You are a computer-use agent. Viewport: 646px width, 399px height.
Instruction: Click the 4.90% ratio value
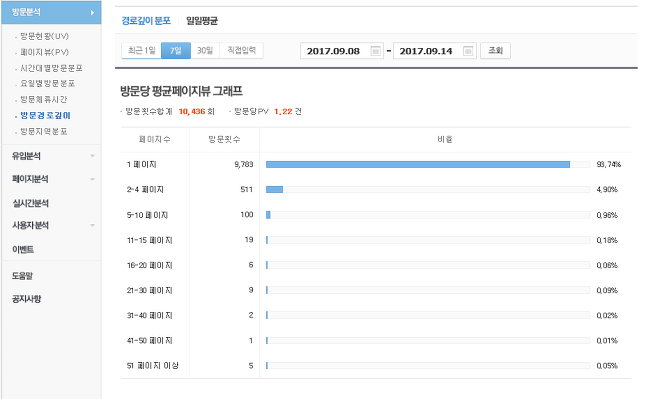pos(607,190)
